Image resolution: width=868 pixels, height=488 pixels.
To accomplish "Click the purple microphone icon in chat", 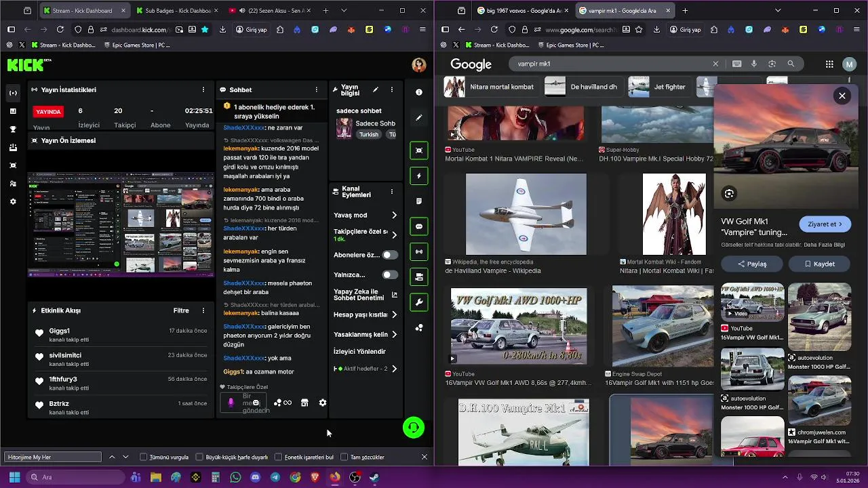I will 231,403.
